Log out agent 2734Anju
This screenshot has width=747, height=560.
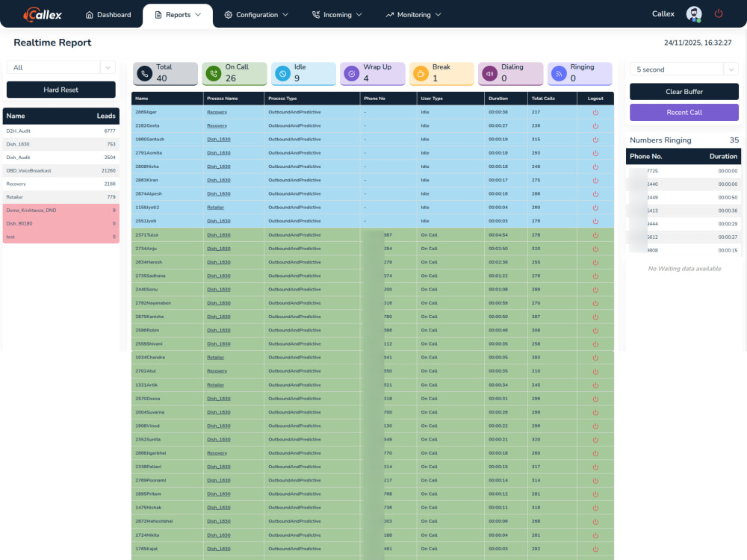[595, 249]
